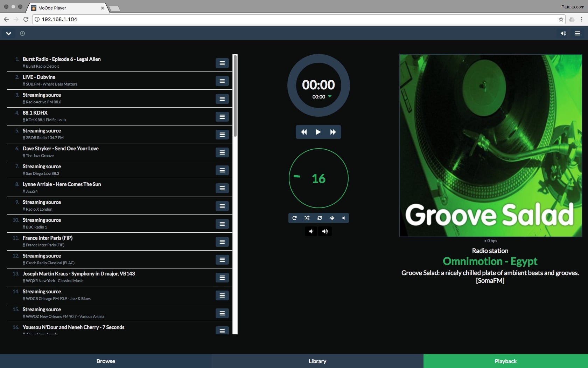Viewport: 588px width, 368px height.
Task: Open menu for 2BOB Radio 104.7 FM item
Action: (x=222, y=135)
